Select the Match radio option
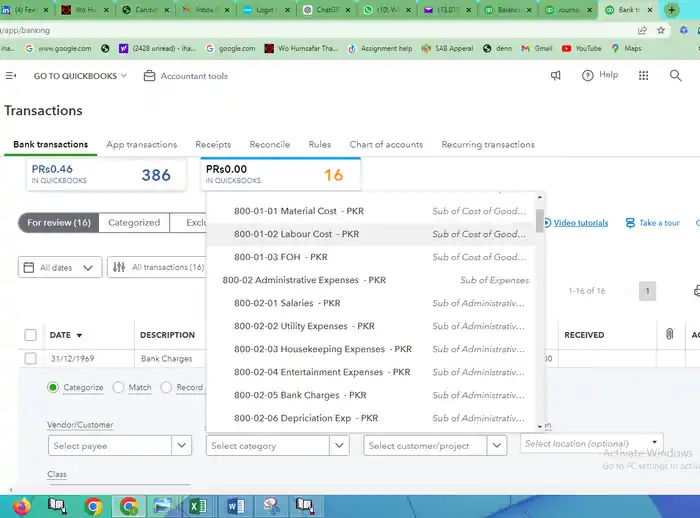Image resolution: width=700 pixels, height=518 pixels. tap(118, 387)
